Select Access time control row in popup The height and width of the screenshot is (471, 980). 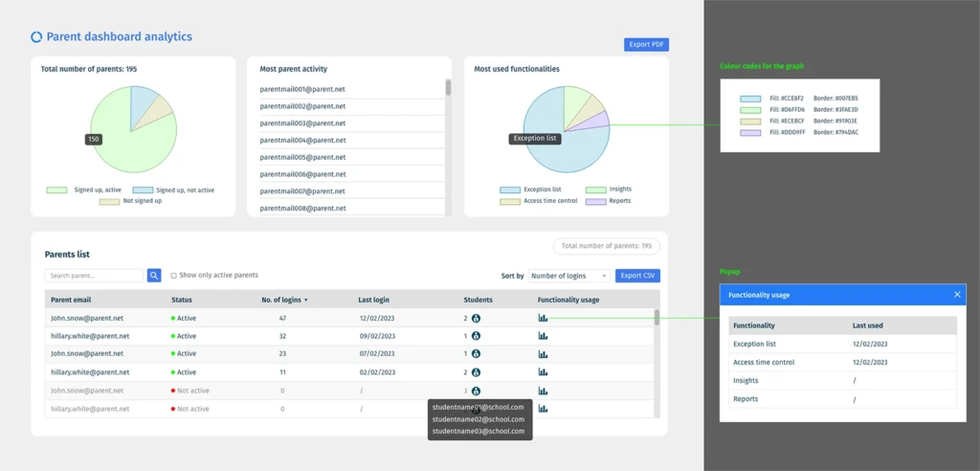pyautogui.click(x=842, y=362)
